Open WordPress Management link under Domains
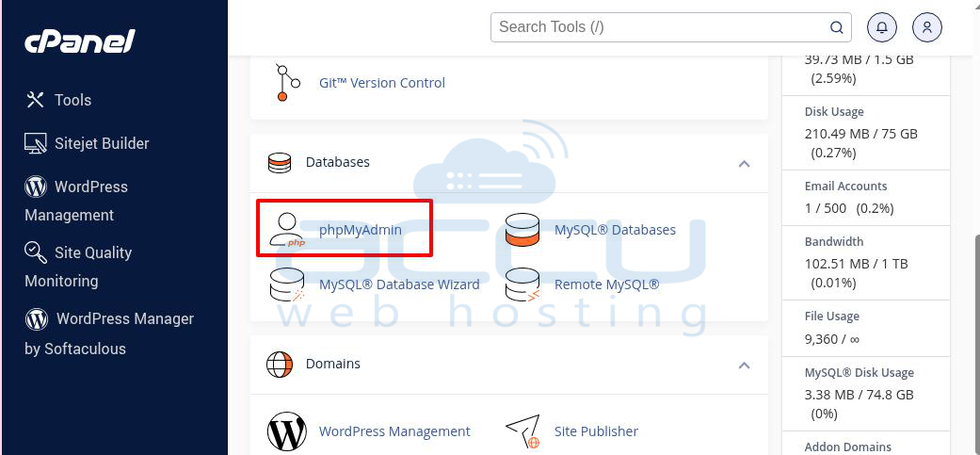Image resolution: width=980 pixels, height=455 pixels. click(x=394, y=431)
